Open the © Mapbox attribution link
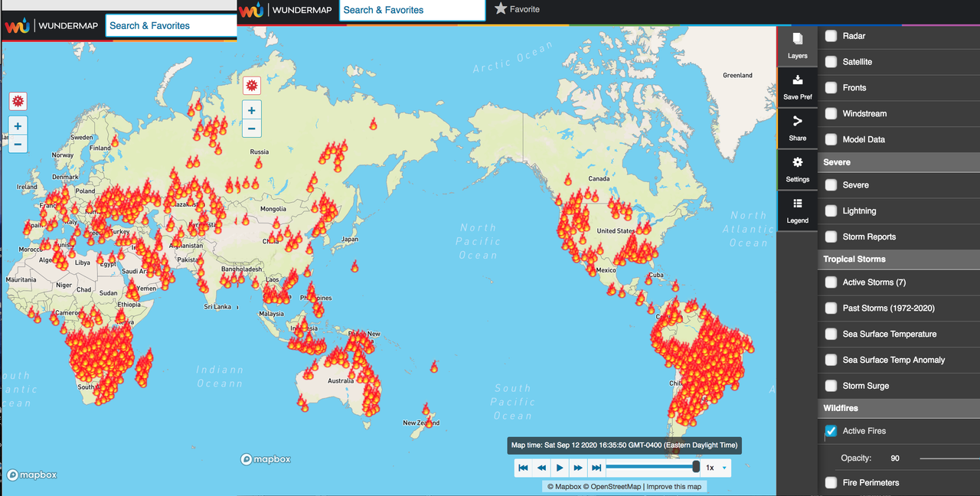The width and height of the screenshot is (980, 496). (x=564, y=487)
